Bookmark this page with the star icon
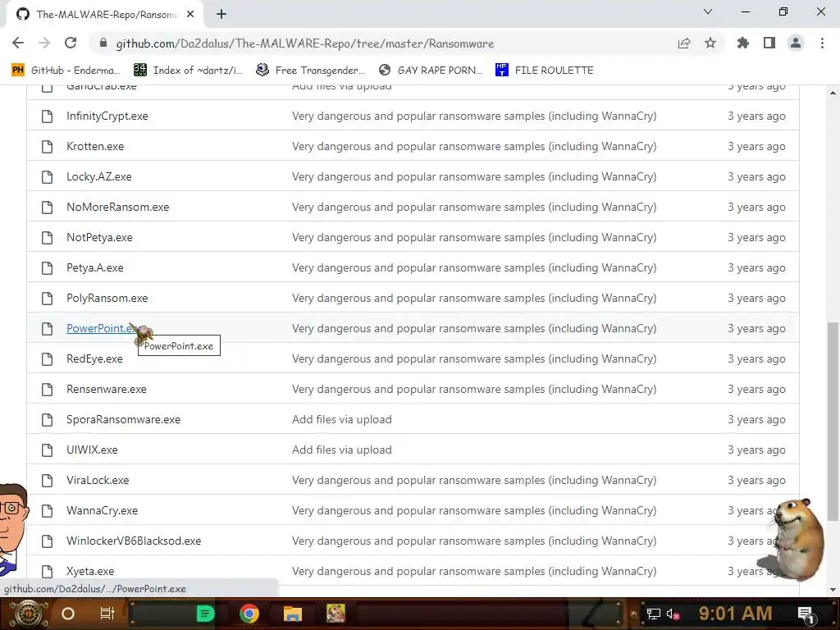 (x=710, y=43)
